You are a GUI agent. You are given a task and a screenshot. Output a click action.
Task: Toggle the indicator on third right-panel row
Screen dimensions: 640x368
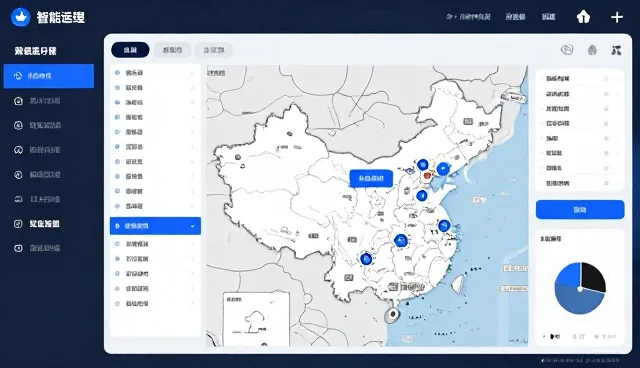[607, 109]
